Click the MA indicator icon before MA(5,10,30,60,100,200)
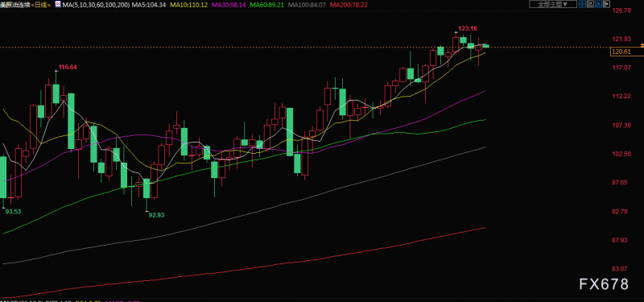 pos(58,4)
